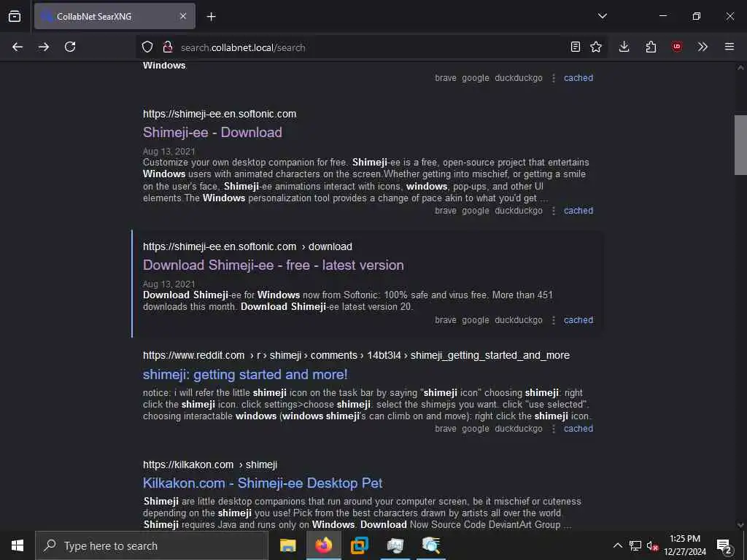Open 'Kilkakon.com - Shimeji-ee Desktop Pet' link

(x=263, y=483)
